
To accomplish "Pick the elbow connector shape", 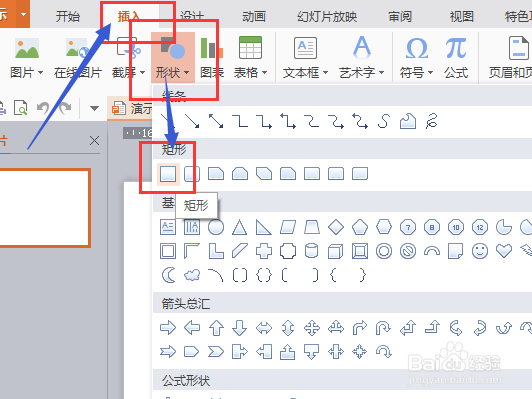I will click(240, 121).
